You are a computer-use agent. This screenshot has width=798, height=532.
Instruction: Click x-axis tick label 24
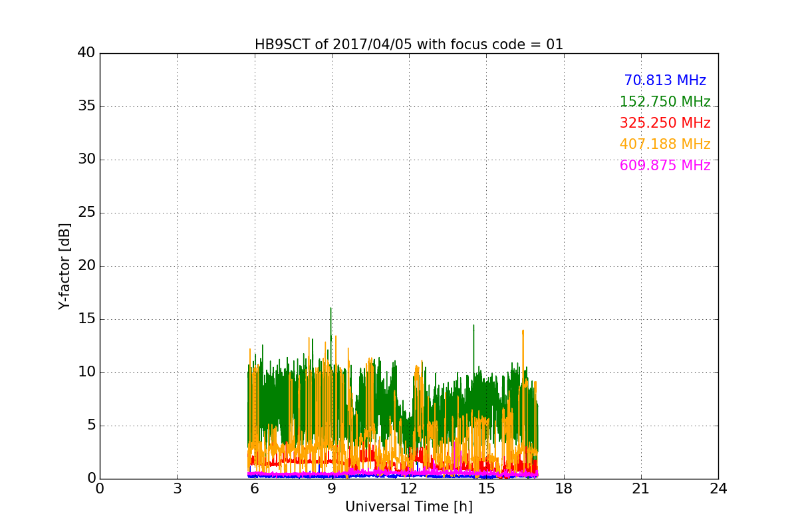[718, 489]
